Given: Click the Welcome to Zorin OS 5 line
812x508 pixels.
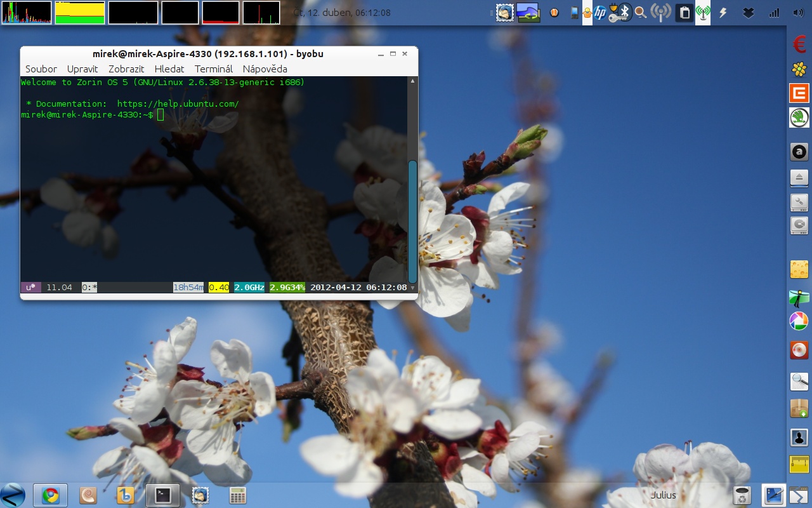Looking at the screenshot, I should tap(163, 82).
